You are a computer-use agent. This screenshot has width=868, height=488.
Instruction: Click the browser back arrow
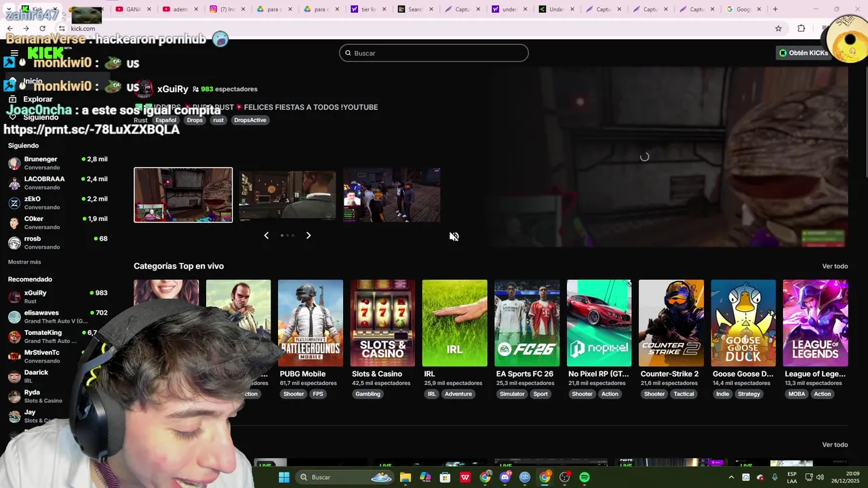[x=10, y=28]
